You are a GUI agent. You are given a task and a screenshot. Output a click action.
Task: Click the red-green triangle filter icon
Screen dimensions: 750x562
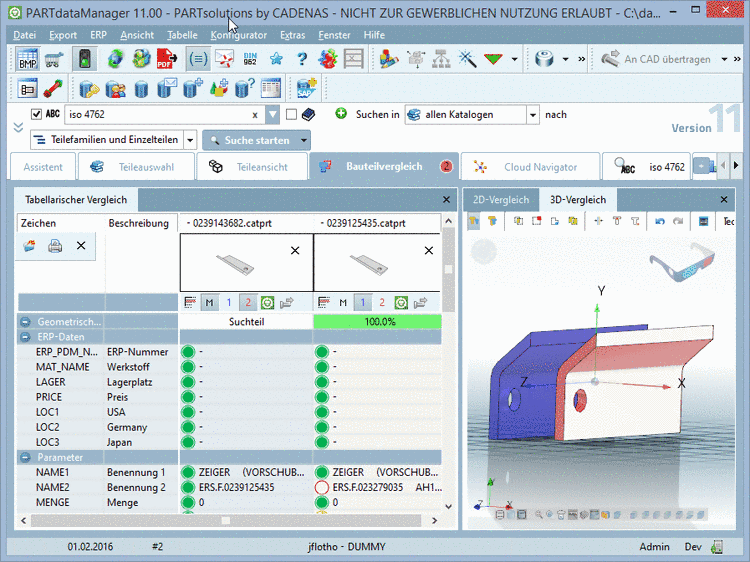point(493,59)
